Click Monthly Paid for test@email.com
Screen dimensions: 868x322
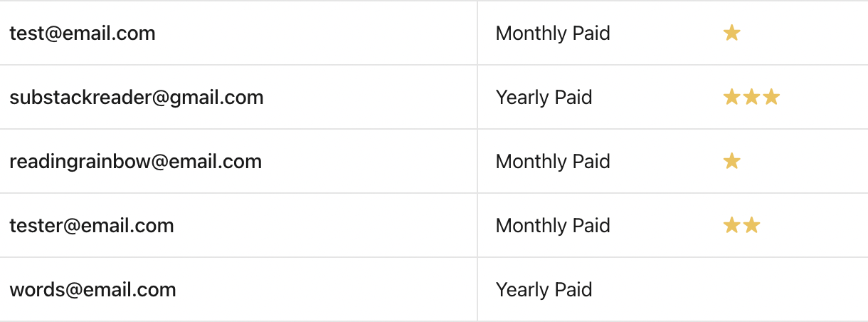553,33
